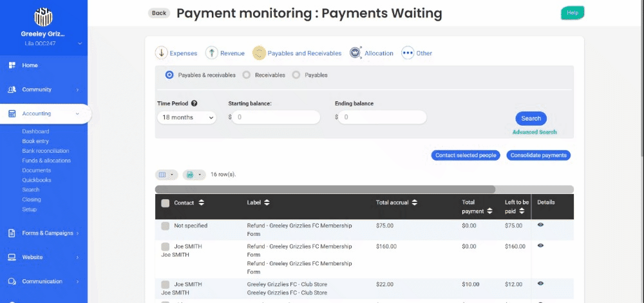Image resolution: width=644 pixels, height=303 pixels.
Task: Select the Receivables radio button
Action: (246, 75)
